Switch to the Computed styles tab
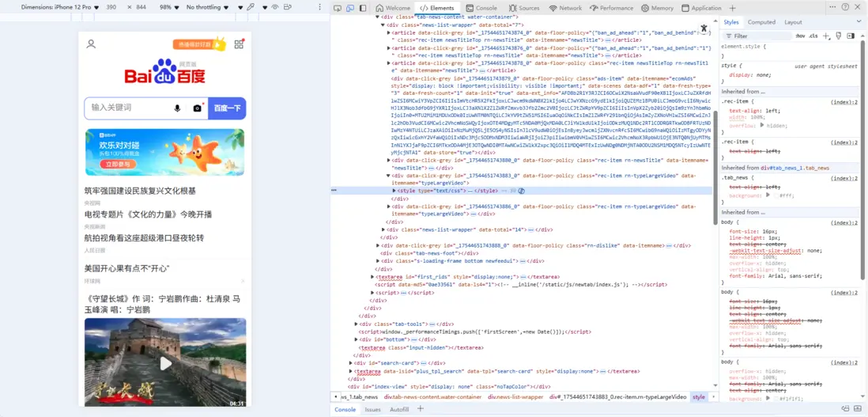Viewport: 868px width, 417px height. (761, 22)
